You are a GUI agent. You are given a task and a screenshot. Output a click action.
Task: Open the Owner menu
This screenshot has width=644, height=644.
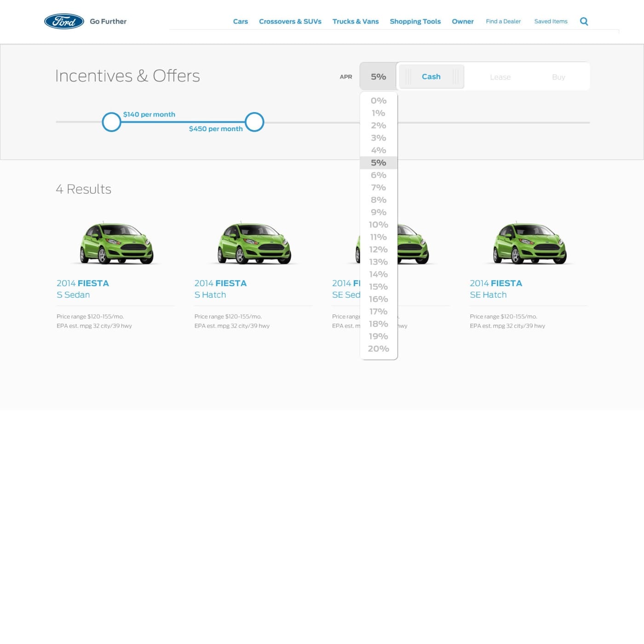click(x=462, y=21)
